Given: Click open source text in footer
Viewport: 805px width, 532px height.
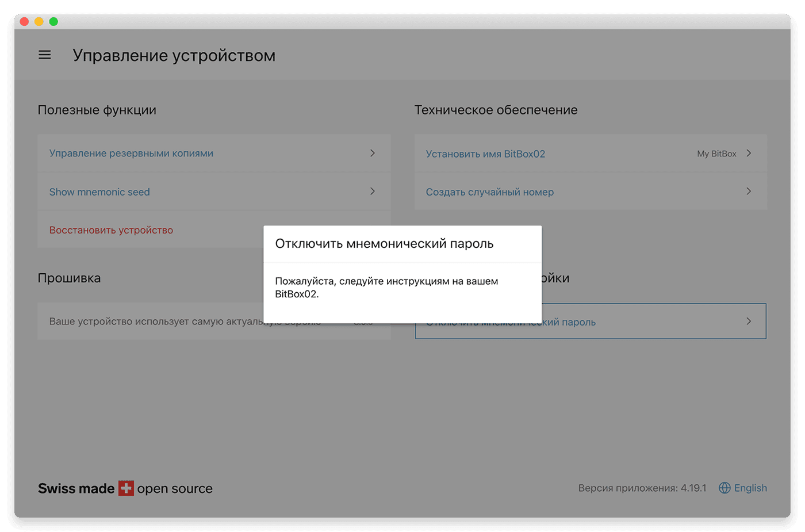Looking at the screenshot, I should (175, 488).
